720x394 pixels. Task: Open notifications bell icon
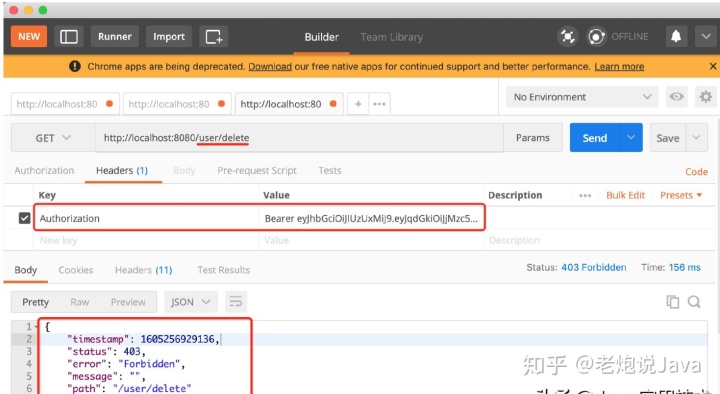pos(676,36)
